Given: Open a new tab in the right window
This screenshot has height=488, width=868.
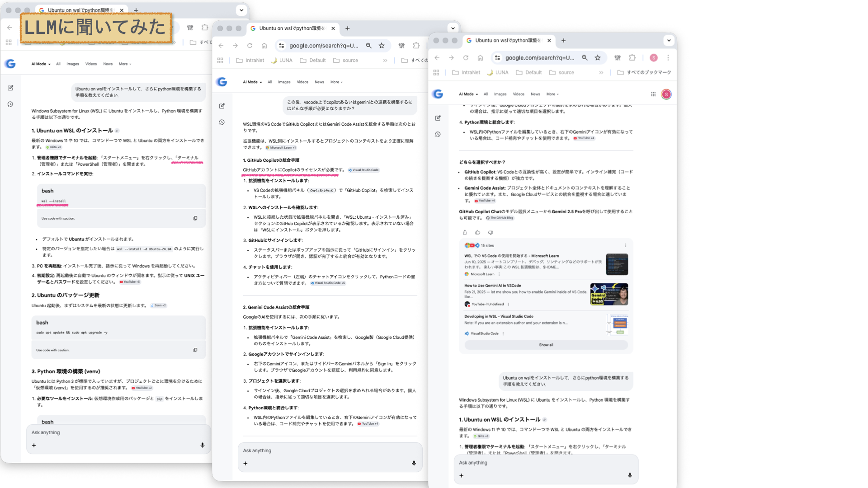Looking at the screenshot, I should pos(563,40).
